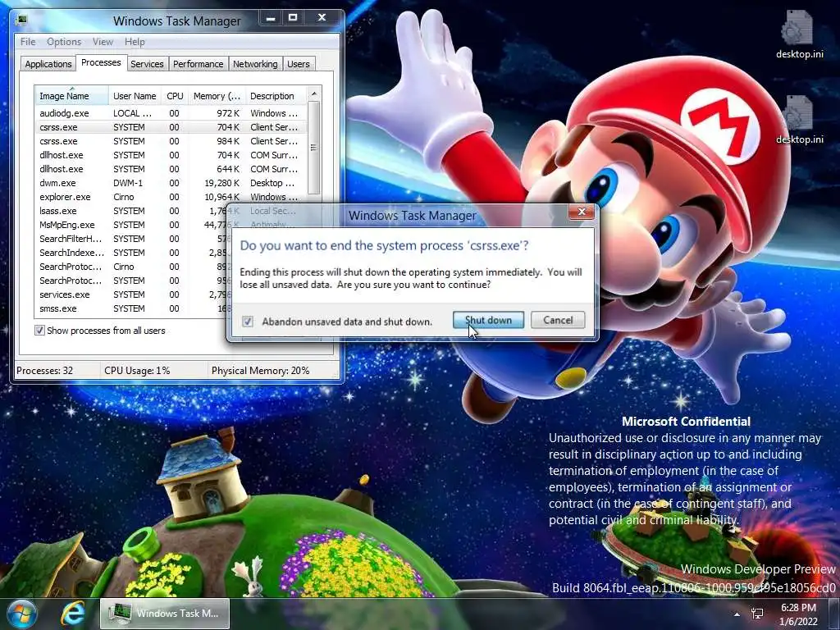The image size is (840, 630).
Task: Select the services.exe process row
Action: 131,294
